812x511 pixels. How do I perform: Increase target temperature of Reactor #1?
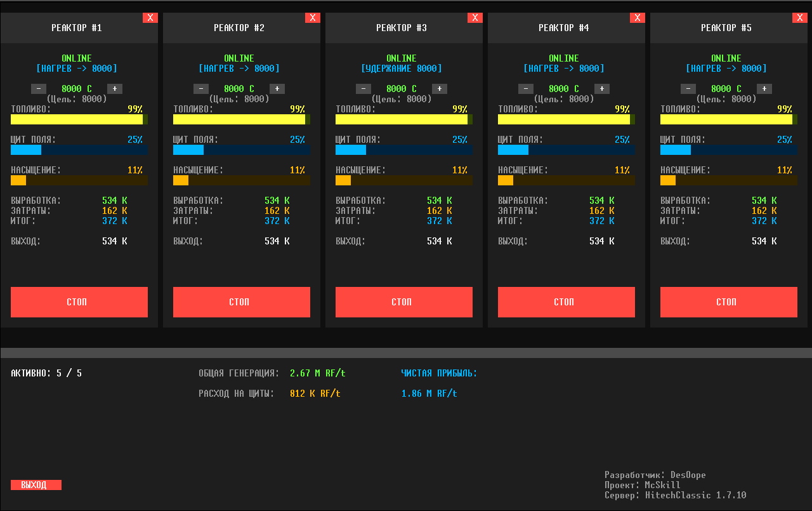(115, 89)
